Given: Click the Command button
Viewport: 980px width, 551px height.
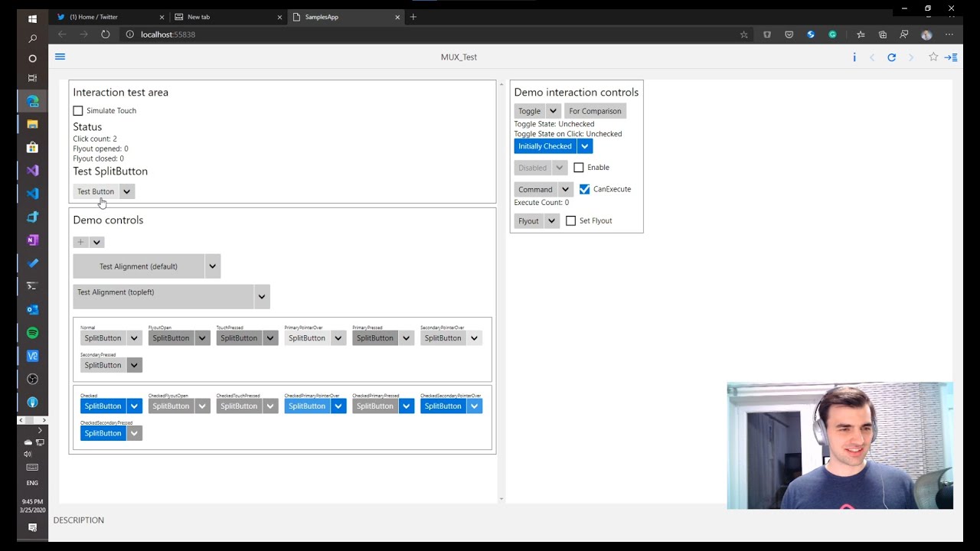Looking at the screenshot, I should (535, 190).
